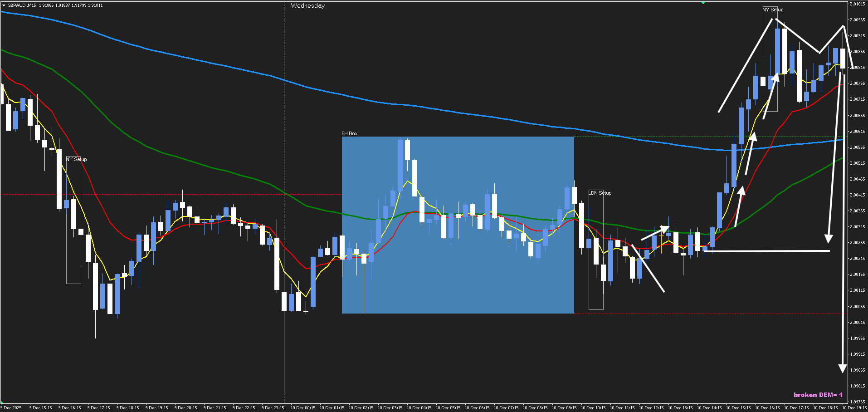Click the green fixed-position triangle at bottom left
Image resolution: width=868 pixels, height=412 pixels.
2,402
